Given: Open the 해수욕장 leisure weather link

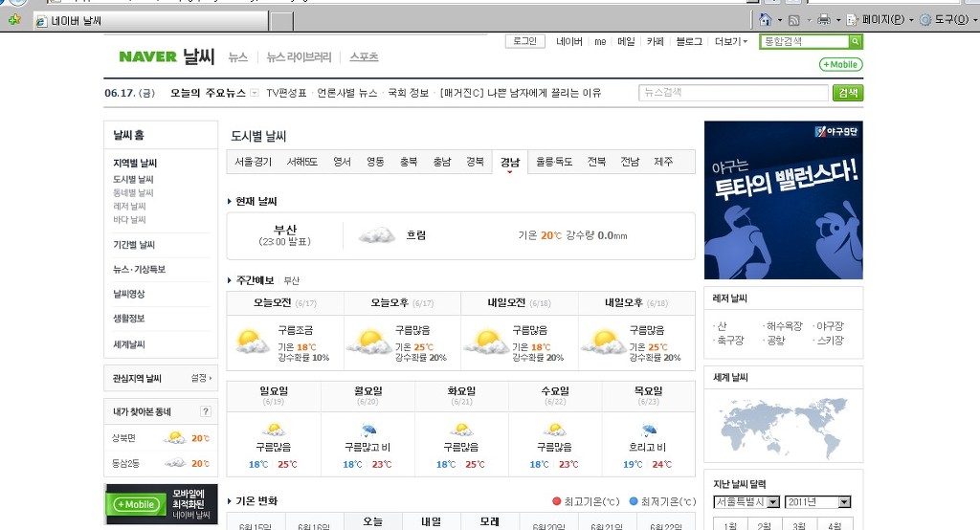Looking at the screenshot, I should pyautogui.click(x=784, y=326).
